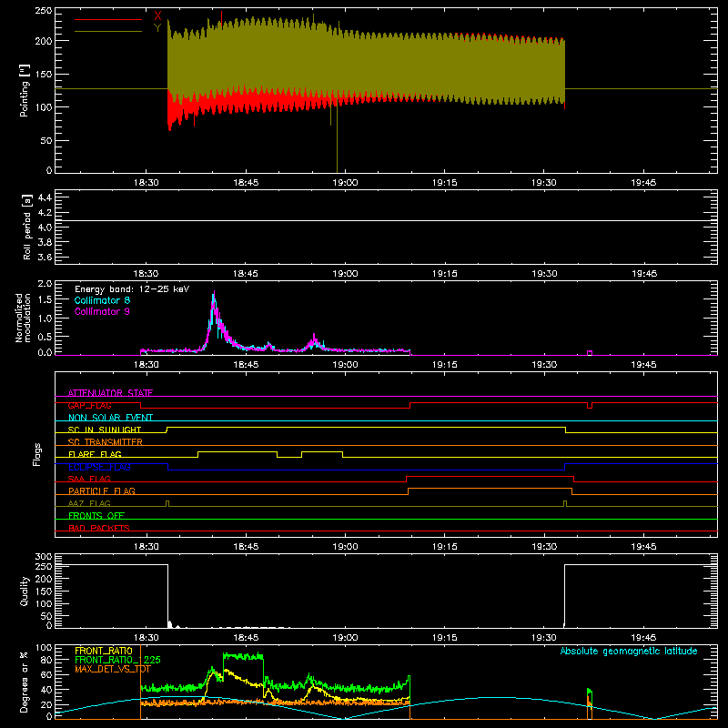The height and width of the screenshot is (728, 728).
Task: Click the brief GAP_FLAG dip after 19:30
Action: coord(590,406)
